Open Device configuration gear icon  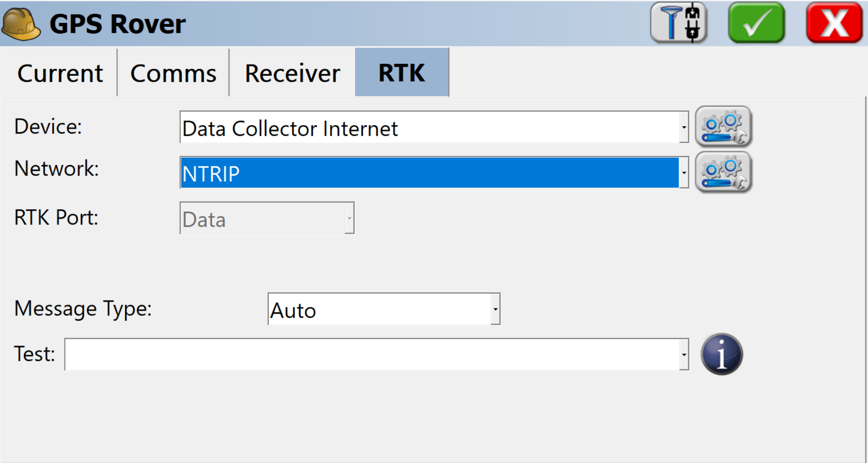pos(723,126)
